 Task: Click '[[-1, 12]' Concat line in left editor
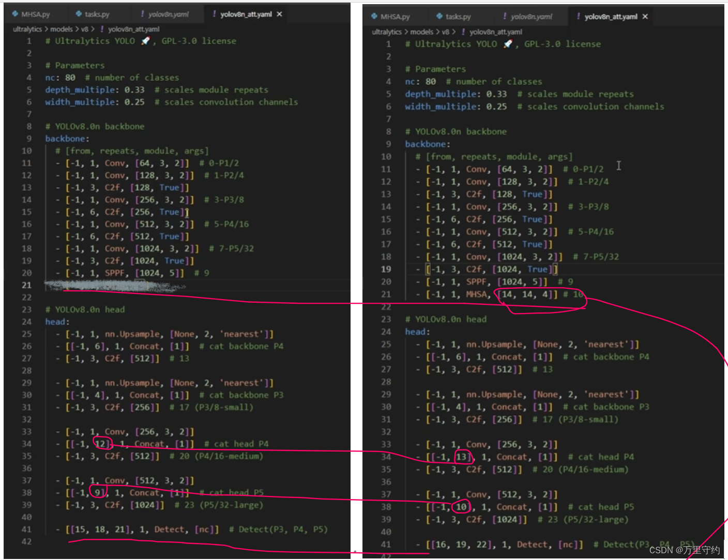pyautogui.click(x=162, y=444)
